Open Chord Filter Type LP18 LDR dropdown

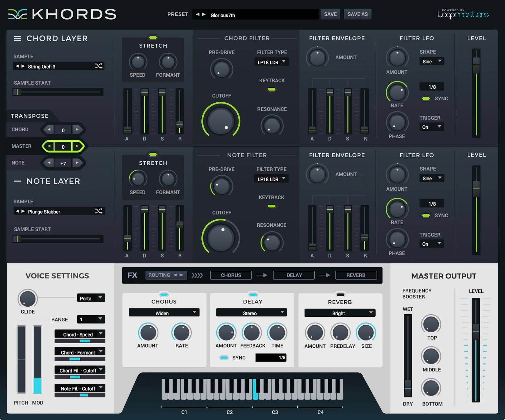271,62
